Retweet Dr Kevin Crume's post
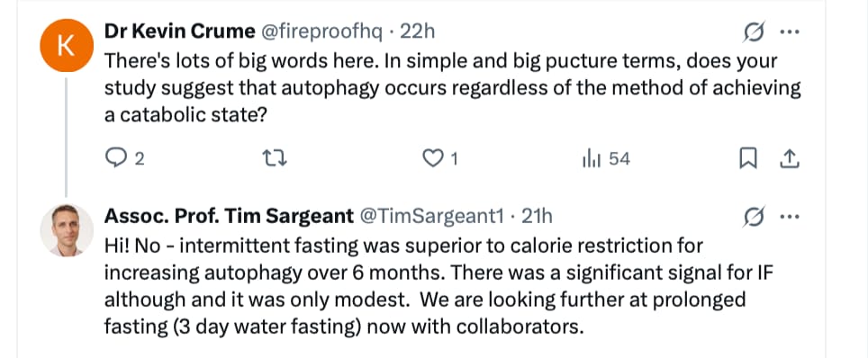Screen dimensions: 868x358 (274, 159)
